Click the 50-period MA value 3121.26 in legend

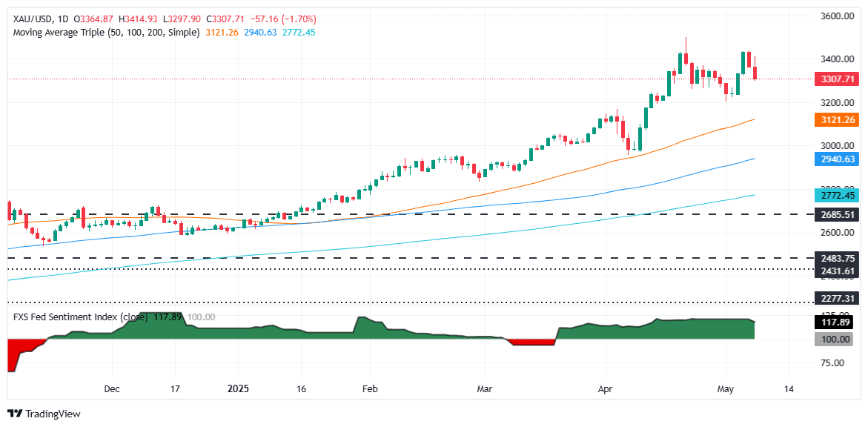pos(222,33)
